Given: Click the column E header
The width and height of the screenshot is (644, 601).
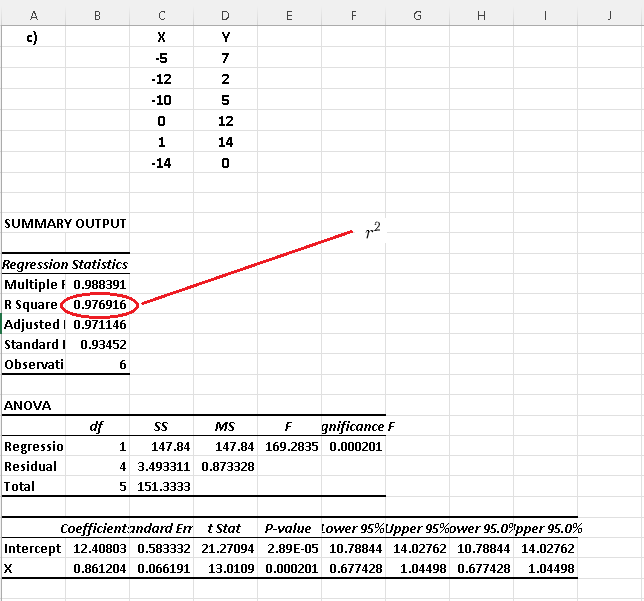Looking at the screenshot, I should 288,14.
